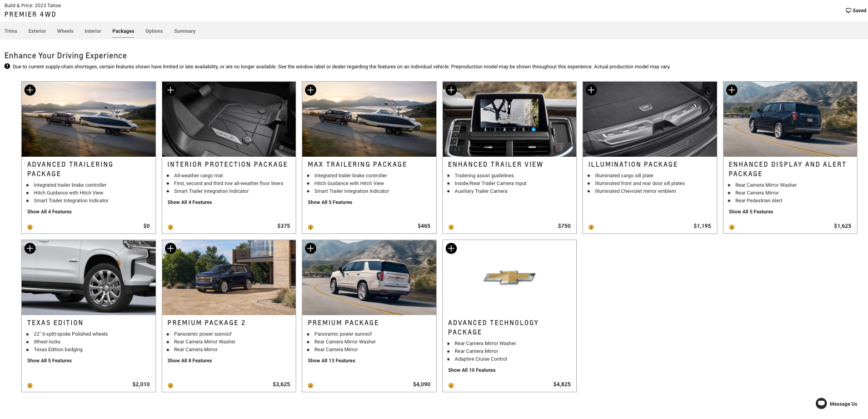This screenshot has width=868, height=419.
Task: Expand Show All 4 Features for Advanced Trailering
Action: (49, 212)
